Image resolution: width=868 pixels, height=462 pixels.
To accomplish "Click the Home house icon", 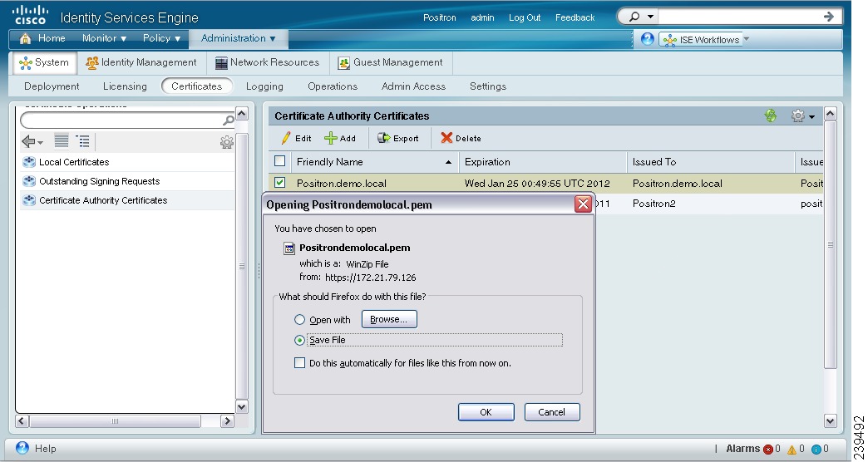I will click(x=26, y=39).
